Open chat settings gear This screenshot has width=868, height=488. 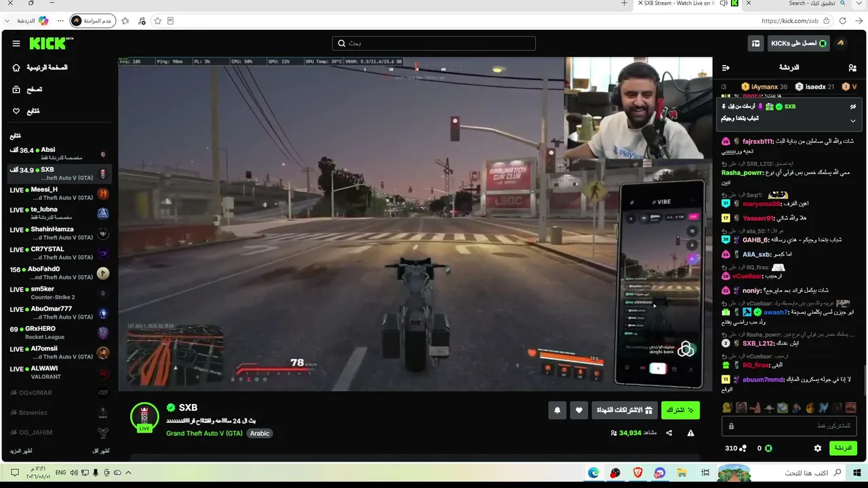pos(818,448)
